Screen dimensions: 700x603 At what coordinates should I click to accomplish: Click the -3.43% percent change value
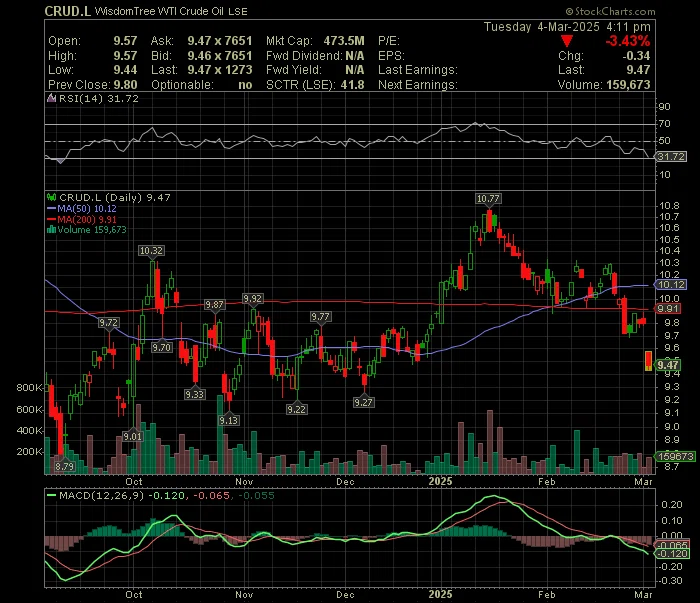[628, 41]
